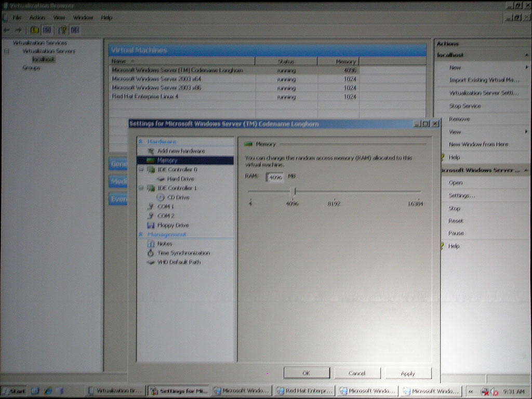Open Time Synchronization clock icon
532x399 pixels.
pyautogui.click(x=151, y=253)
